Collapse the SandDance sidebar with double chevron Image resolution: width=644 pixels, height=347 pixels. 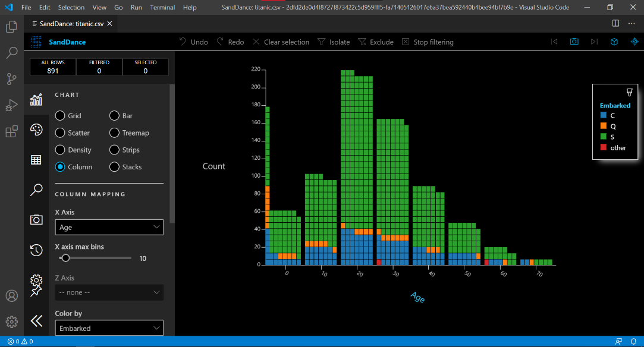[36, 321]
